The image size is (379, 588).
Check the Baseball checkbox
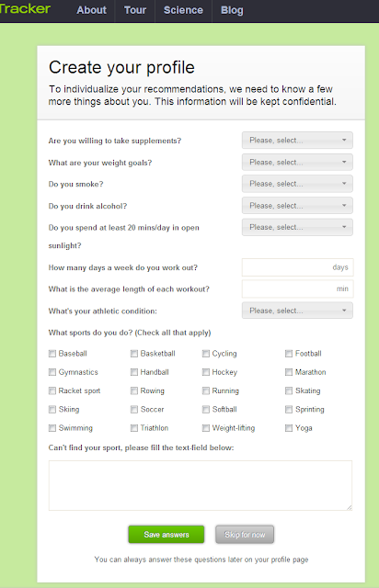tap(52, 354)
